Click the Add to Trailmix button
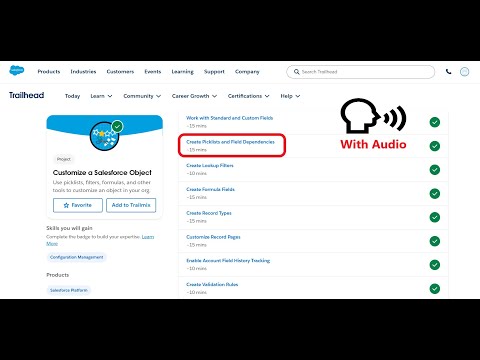 [131, 205]
